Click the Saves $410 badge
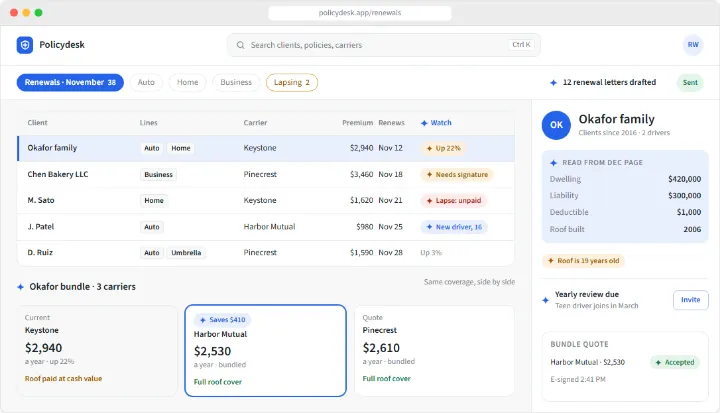The width and height of the screenshot is (720, 413). click(223, 320)
